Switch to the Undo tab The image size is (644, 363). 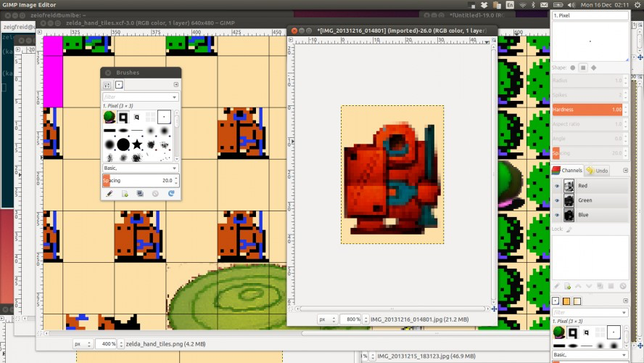point(597,171)
